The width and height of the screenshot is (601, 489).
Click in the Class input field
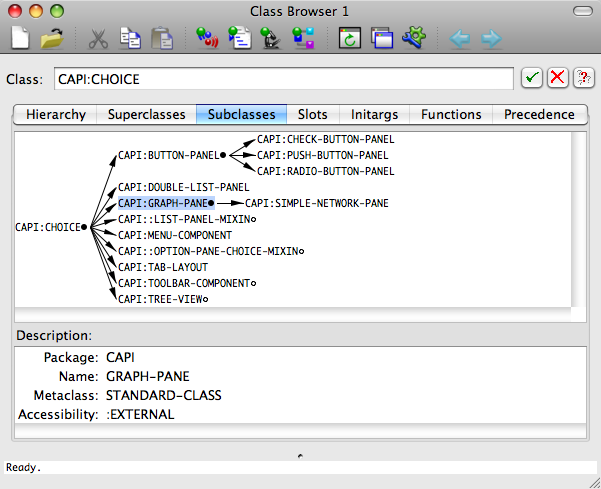[x=284, y=79]
